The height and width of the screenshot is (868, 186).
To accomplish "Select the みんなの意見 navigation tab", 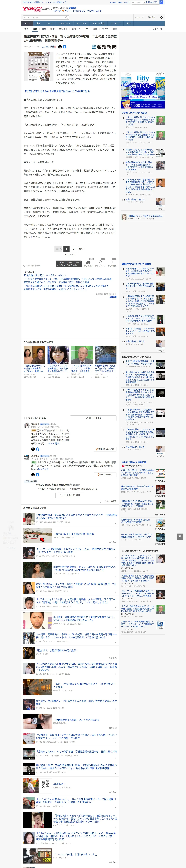I will click(99, 24).
